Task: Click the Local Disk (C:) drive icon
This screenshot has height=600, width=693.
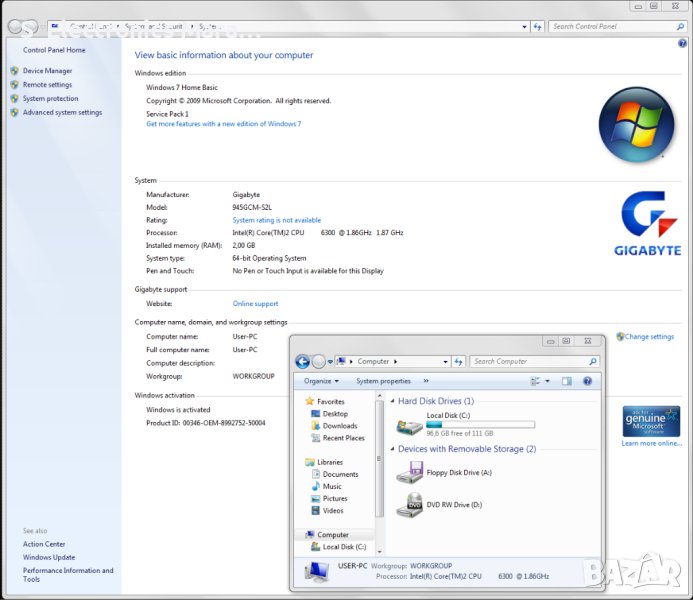Action: [409, 426]
